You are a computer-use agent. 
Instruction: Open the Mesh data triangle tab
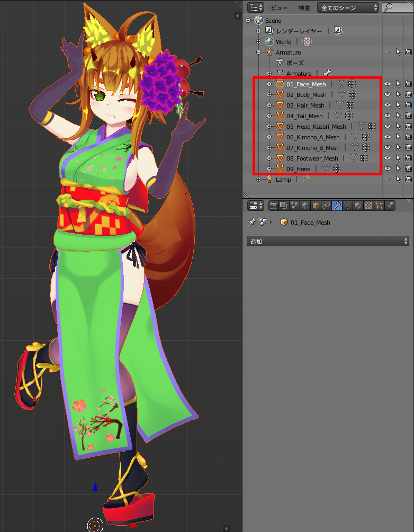click(347, 206)
